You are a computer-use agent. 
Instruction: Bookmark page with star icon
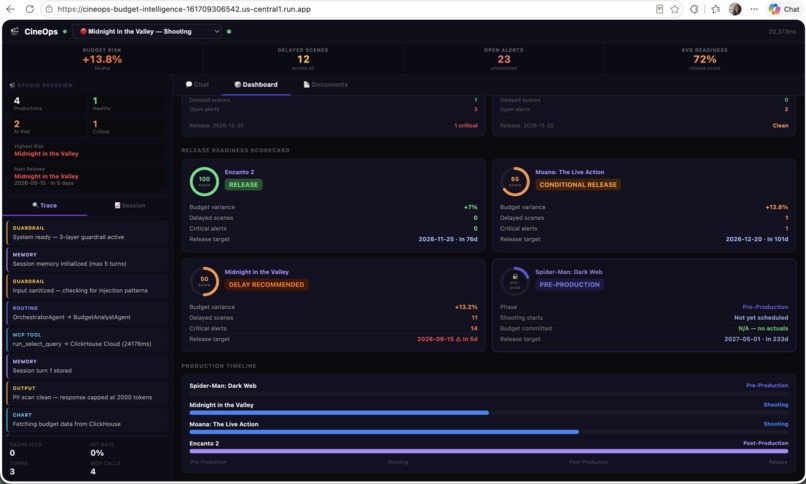[675, 9]
